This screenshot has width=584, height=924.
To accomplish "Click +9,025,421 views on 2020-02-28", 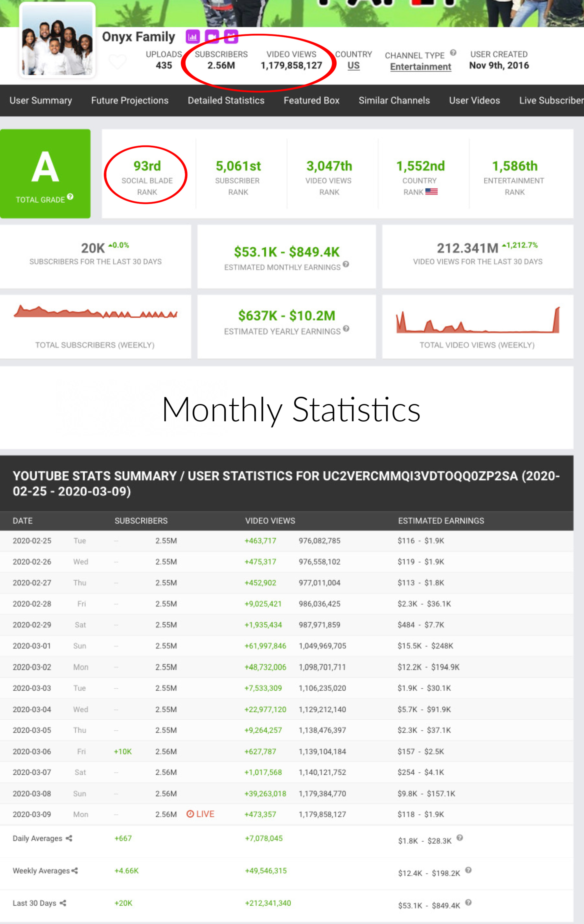I will click(x=263, y=604).
